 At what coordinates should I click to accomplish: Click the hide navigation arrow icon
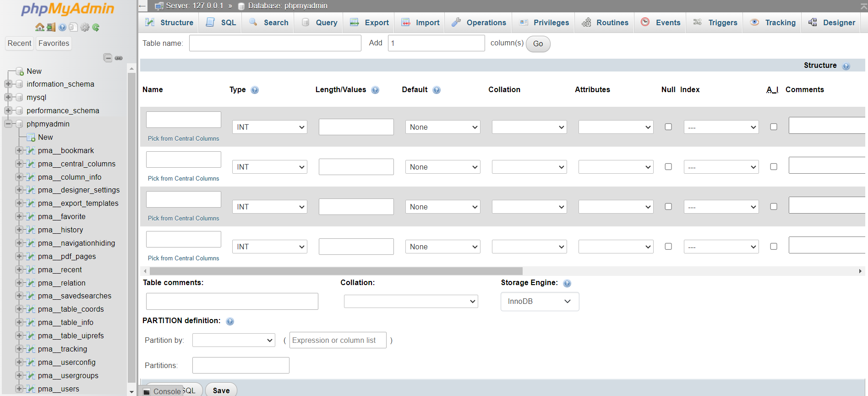click(142, 6)
